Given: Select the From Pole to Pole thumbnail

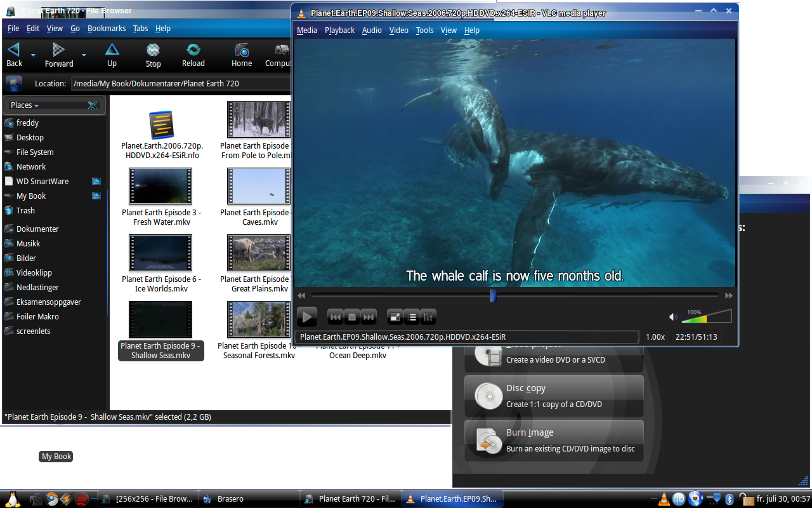Looking at the screenshot, I should [259, 119].
